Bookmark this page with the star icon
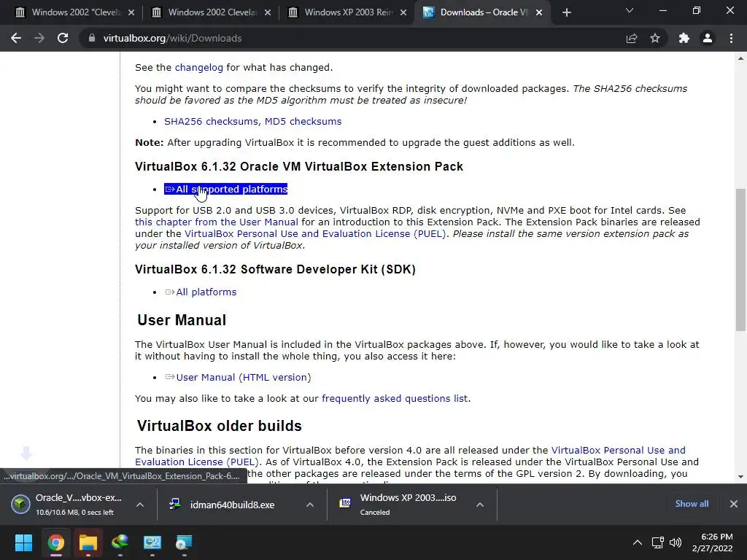747x560 pixels. [655, 38]
